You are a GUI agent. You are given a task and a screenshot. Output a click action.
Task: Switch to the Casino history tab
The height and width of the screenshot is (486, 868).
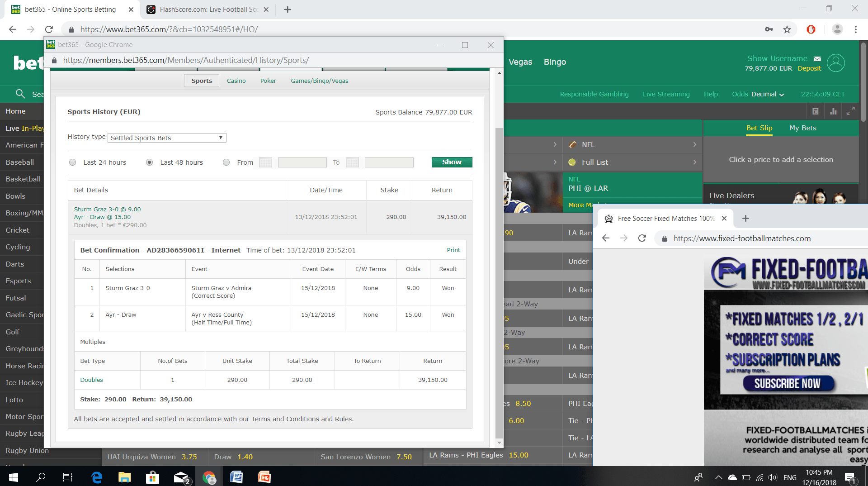(236, 81)
